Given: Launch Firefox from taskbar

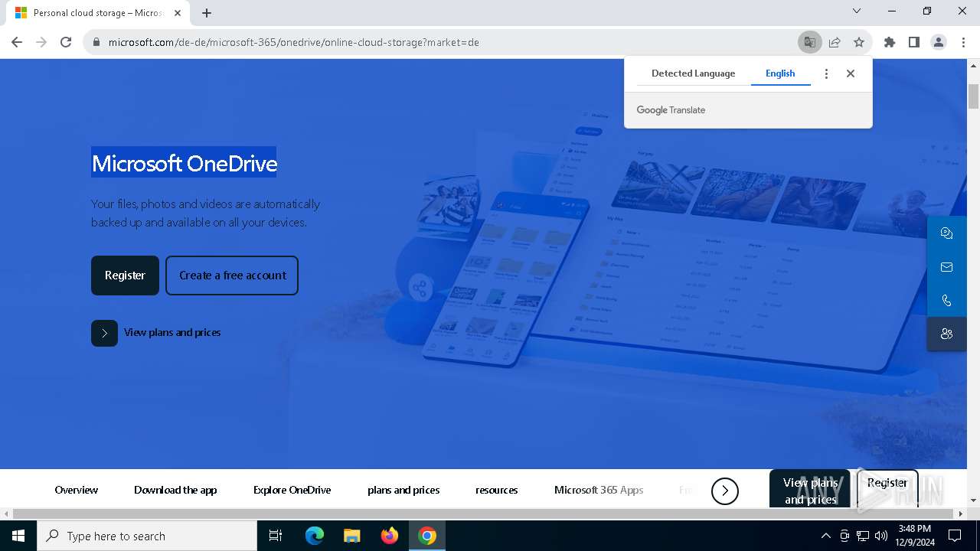Looking at the screenshot, I should [x=390, y=536].
